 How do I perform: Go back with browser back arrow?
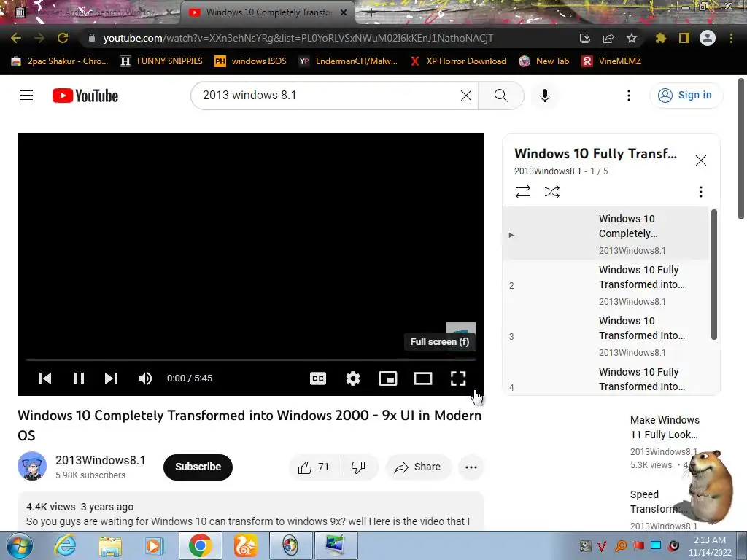[16, 38]
